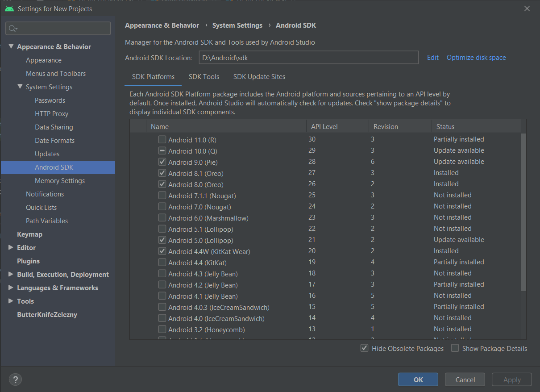Image resolution: width=540 pixels, height=392 pixels.
Task: Collapse System Settings tree arrow
Action: tap(20, 87)
